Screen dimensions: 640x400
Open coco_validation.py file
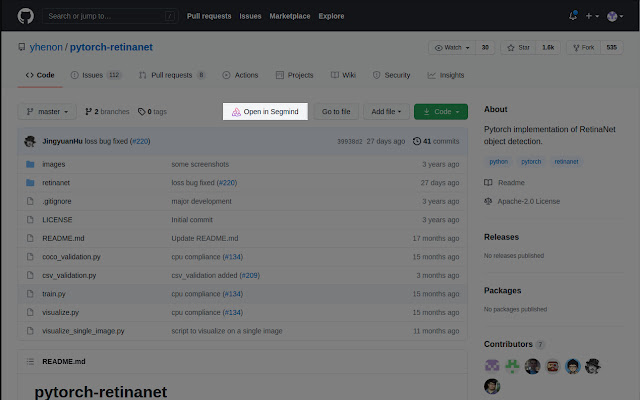pyautogui.click(x=71, y=257)
